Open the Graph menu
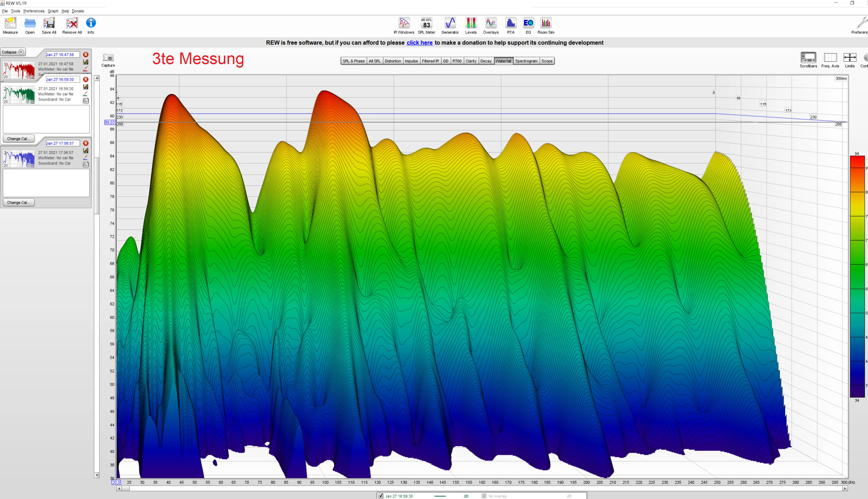 click(x=53, y=11)
